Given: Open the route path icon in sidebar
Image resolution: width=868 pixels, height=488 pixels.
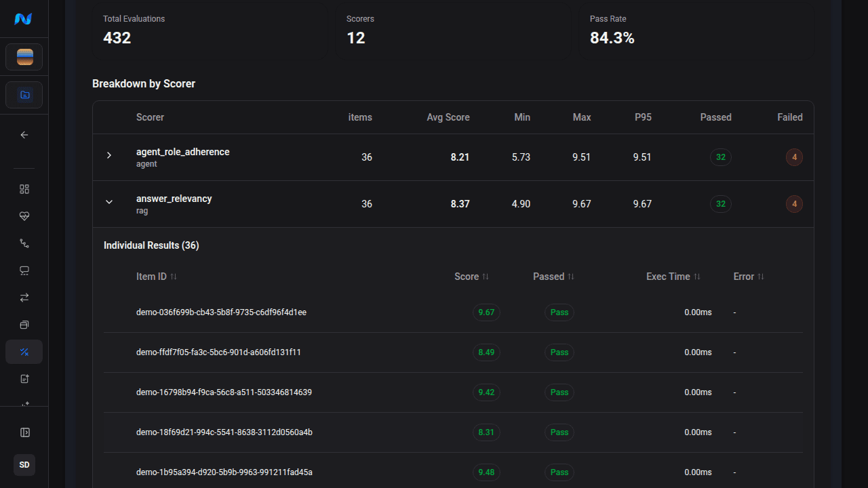Looking at the screenshot, I should (x=24, y=243).
